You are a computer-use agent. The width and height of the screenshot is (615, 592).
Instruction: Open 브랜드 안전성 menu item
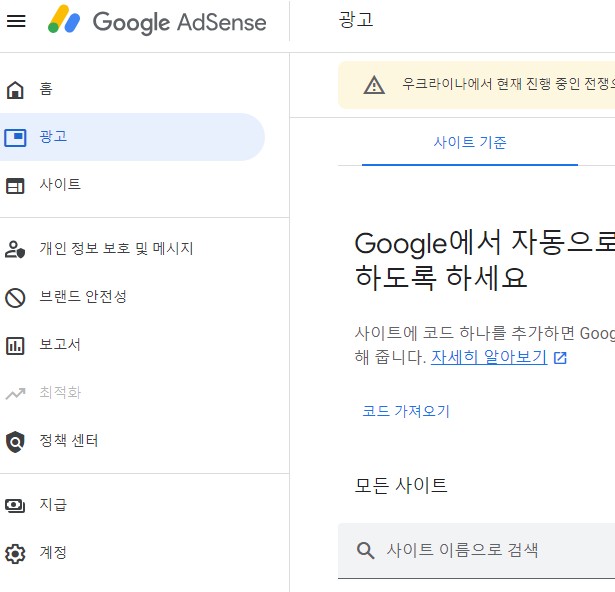[x=83, y=296]
